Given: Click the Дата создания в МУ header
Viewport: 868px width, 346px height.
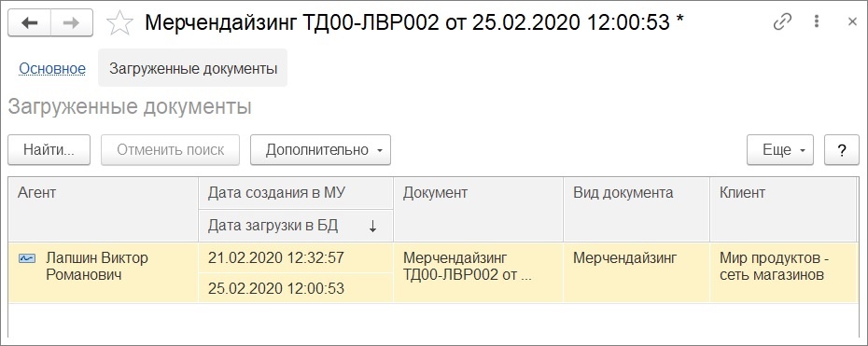Looking at the screenshot, I should (x=296, y=193).
